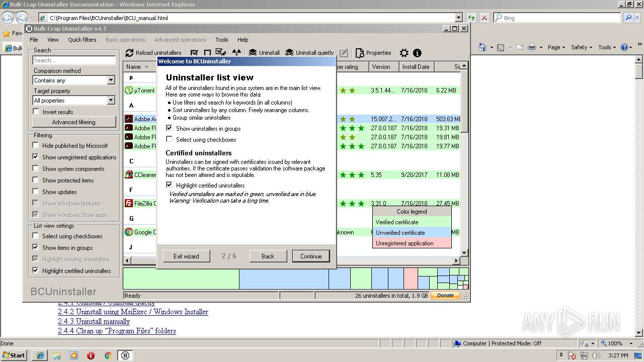Click Verified certificate green legend swatch
644x362 pixels.
412,222
